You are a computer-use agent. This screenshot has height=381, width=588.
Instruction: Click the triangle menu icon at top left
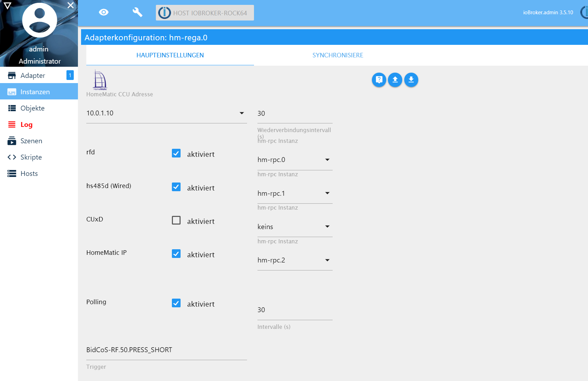7,5
